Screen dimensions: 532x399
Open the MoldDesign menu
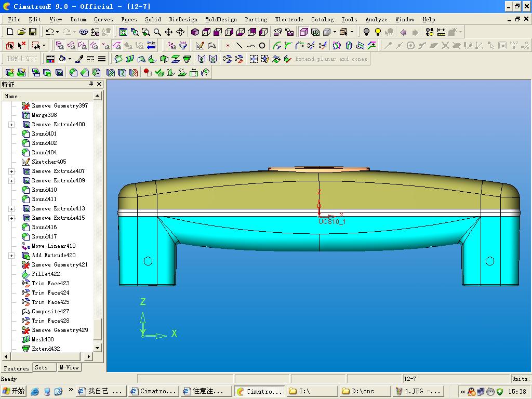[x=221, y=19]
